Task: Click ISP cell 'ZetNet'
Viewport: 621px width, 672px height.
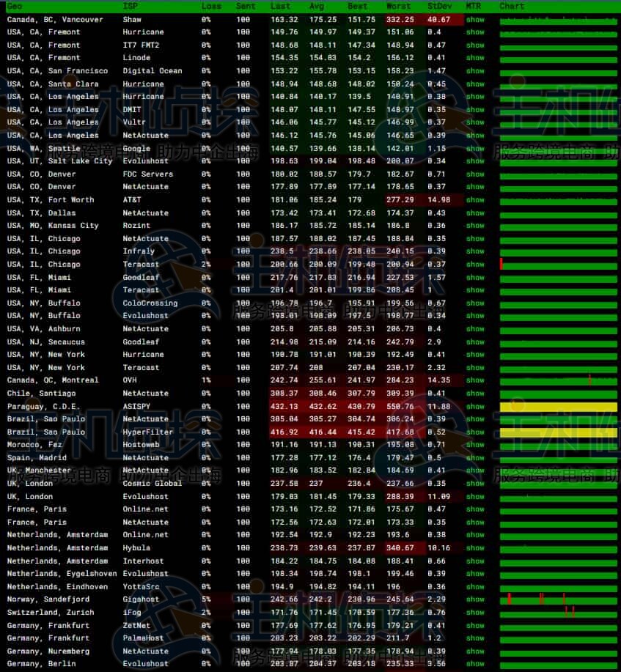Action: point(136,626)
